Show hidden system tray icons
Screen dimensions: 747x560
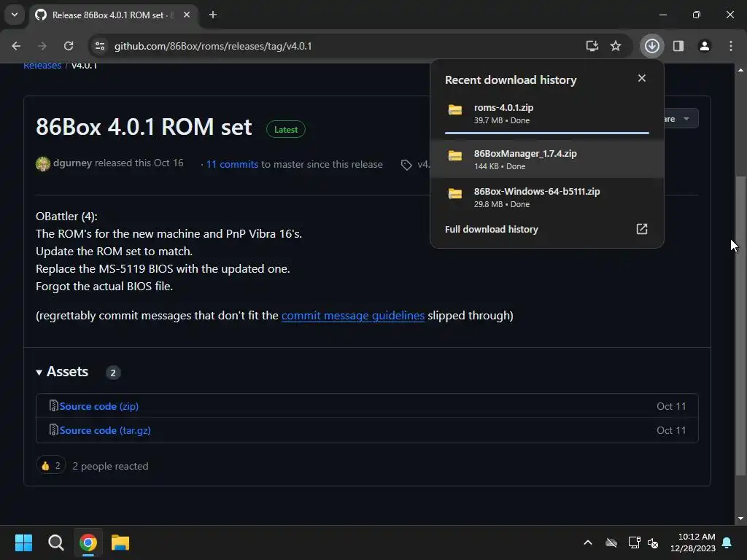pos(588,542)
